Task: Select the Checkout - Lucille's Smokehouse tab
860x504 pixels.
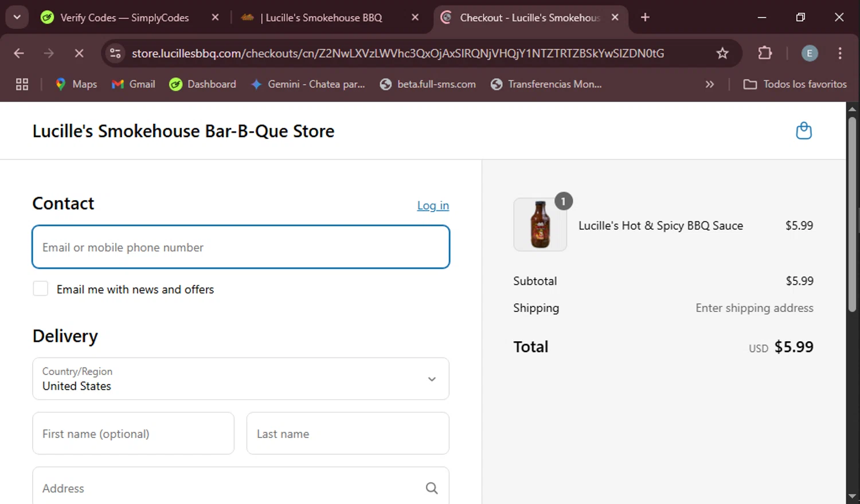Action: coord(529,18)
